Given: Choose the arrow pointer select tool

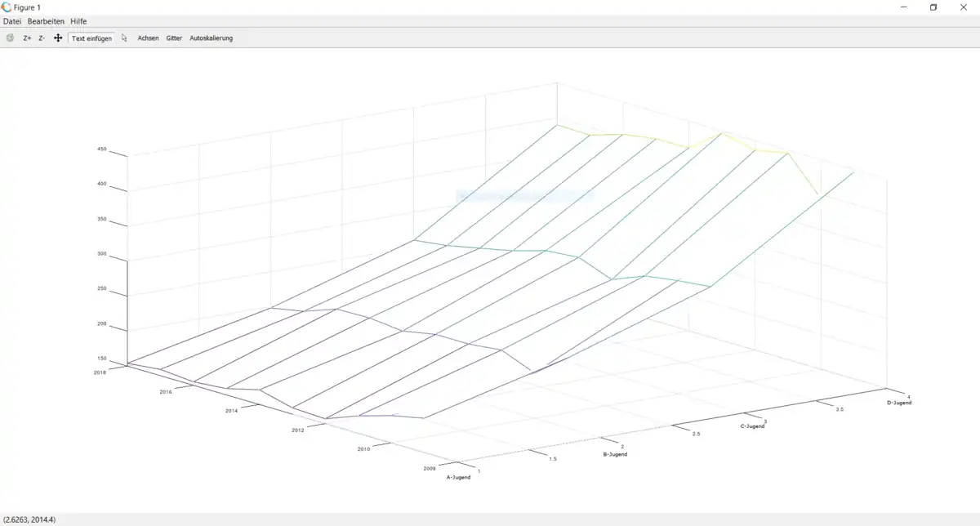Looking at the screenshot, I should pyautogui.click(x=124, y=38).
